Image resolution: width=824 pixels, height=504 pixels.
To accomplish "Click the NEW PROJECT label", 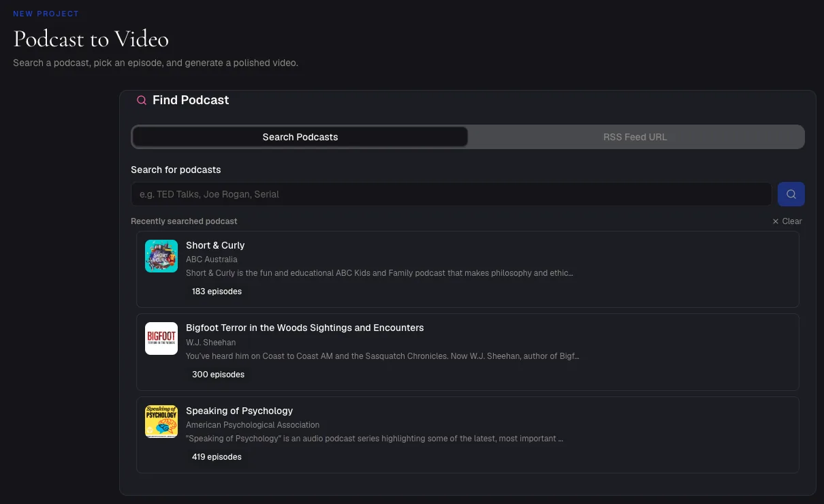I will [x=46, y=14].
